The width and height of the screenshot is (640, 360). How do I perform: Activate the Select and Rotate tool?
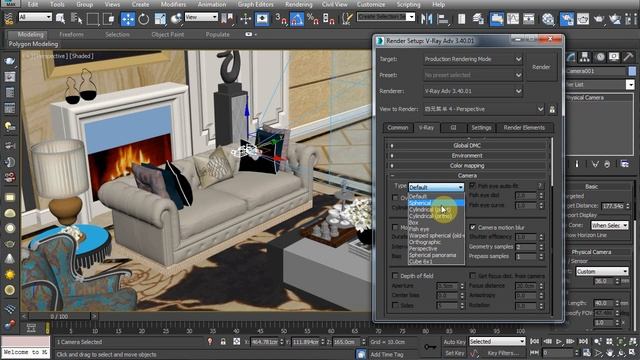click(144, 19)
